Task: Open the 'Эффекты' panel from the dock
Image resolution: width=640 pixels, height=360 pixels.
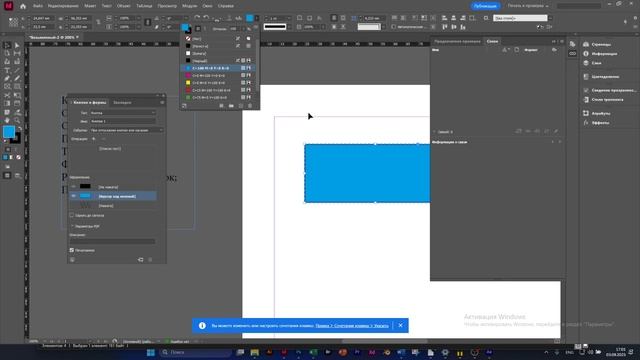Action: [x=600, y=123]
